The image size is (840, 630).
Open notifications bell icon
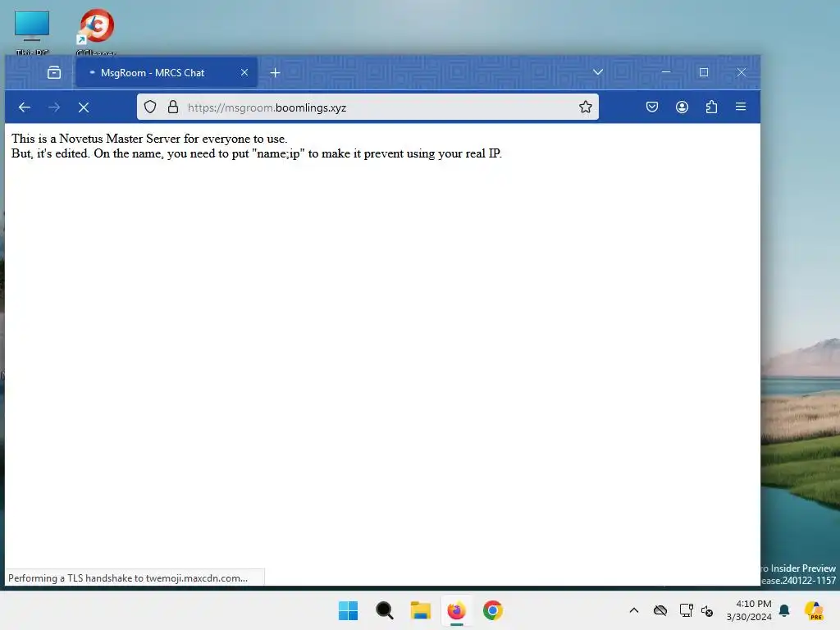(x=784, y=610)
